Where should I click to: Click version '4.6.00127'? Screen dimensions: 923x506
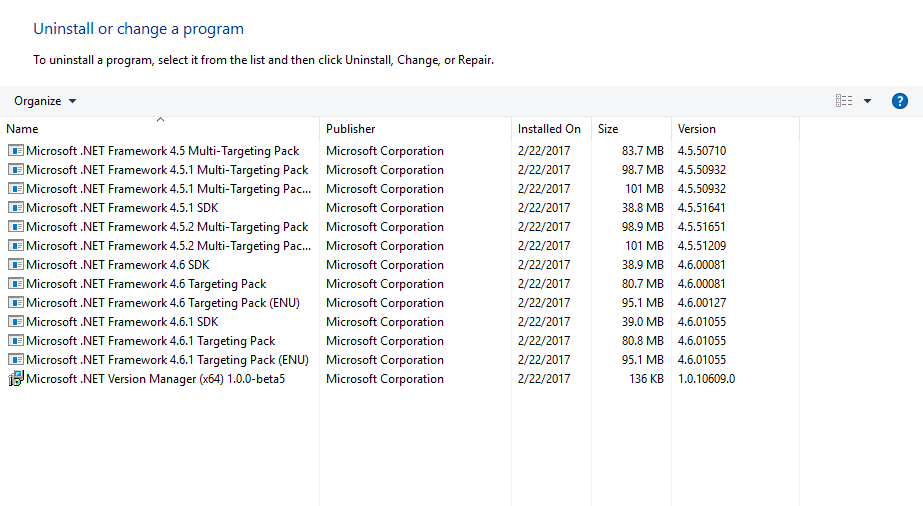pyautogui.click(x=702, y=302)
